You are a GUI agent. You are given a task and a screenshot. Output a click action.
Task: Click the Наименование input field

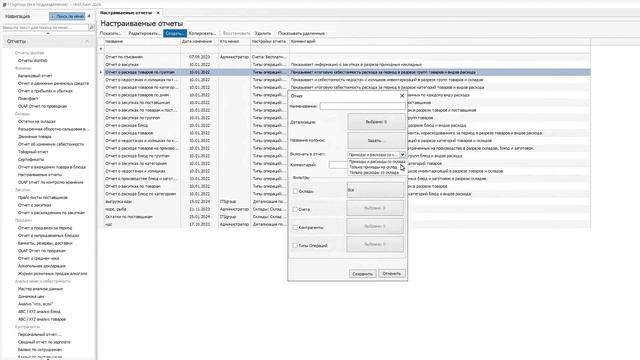362,106
